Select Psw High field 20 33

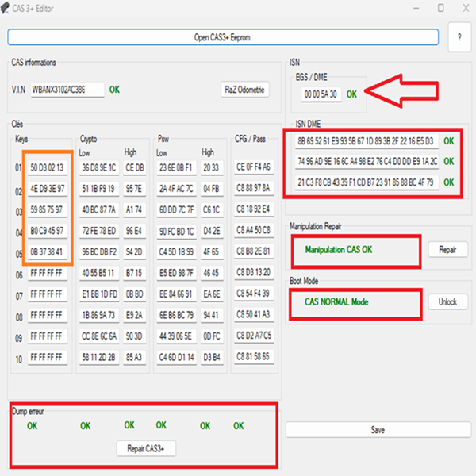212,168
